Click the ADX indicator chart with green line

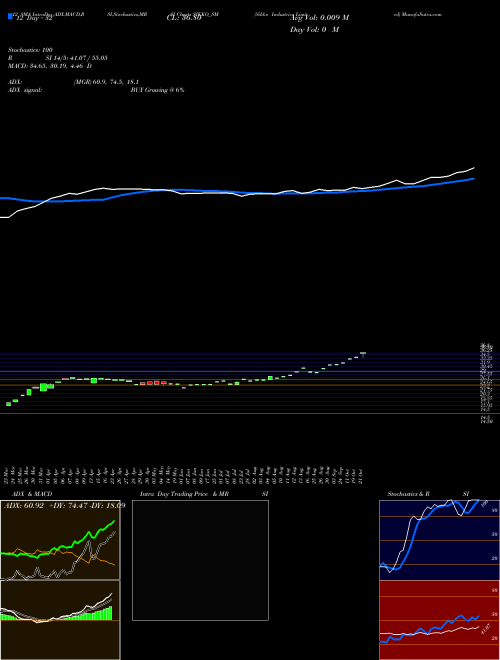pos(60,540)
